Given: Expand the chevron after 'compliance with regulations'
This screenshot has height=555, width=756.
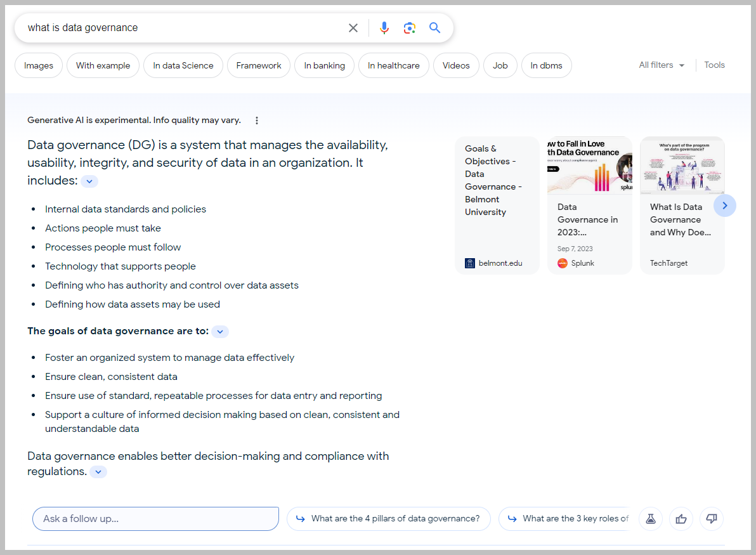Looking at the screenshot, I should click(98, 472).
